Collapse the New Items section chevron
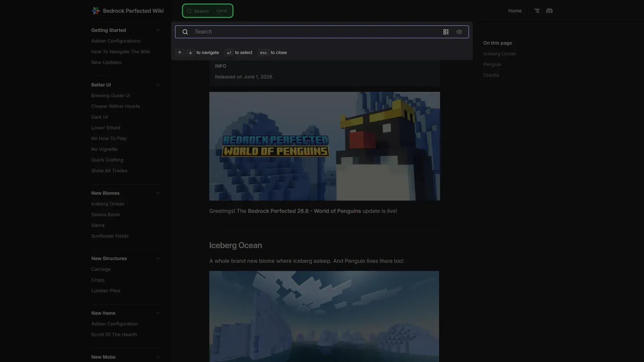The height and width of the screenshot is (362, 644). (x=158, y=313)
